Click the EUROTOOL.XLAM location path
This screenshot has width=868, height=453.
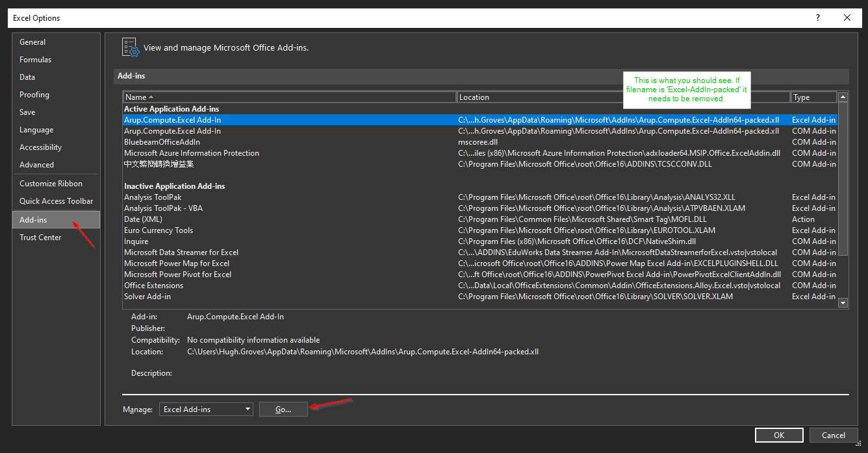[587, 230]
